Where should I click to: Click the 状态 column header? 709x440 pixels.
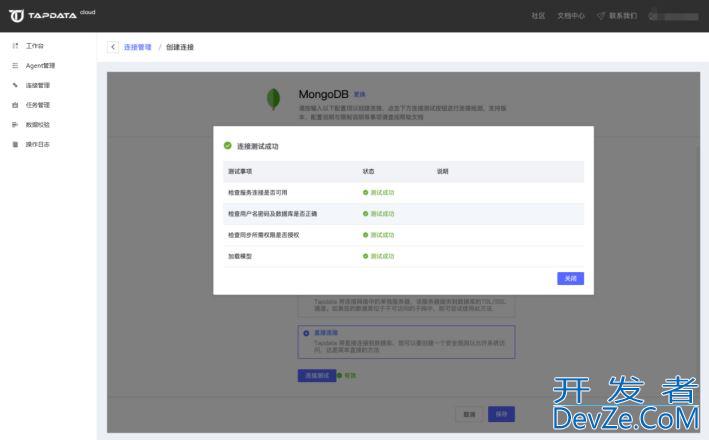(369, 171)
